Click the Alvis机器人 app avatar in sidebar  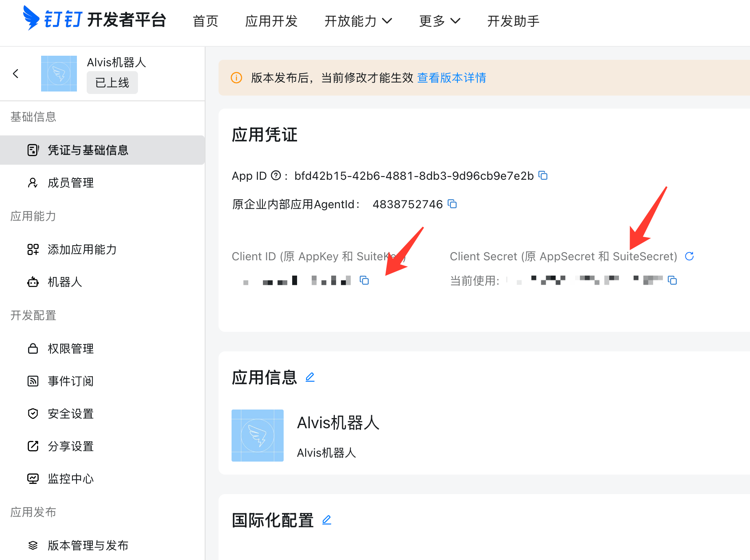click(59, 74)
